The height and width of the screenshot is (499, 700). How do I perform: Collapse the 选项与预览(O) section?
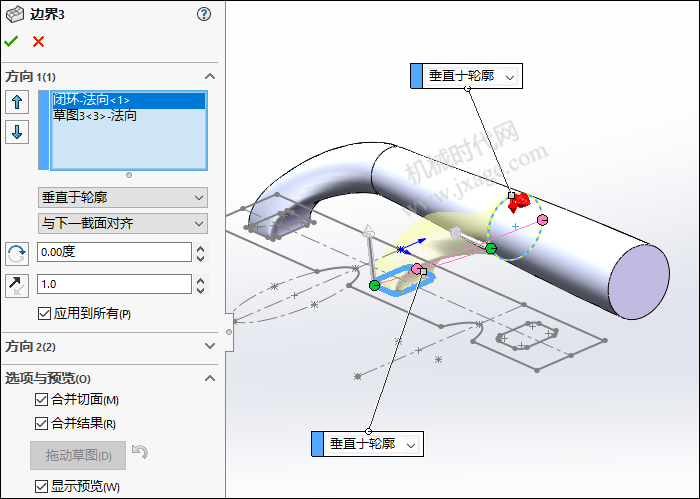tap(210, 378)
